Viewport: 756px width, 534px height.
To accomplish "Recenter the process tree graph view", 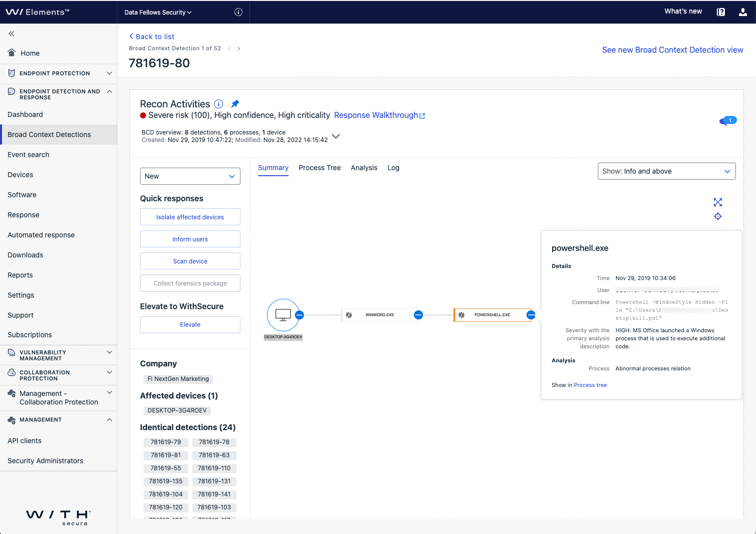I will tap(718, 216).
